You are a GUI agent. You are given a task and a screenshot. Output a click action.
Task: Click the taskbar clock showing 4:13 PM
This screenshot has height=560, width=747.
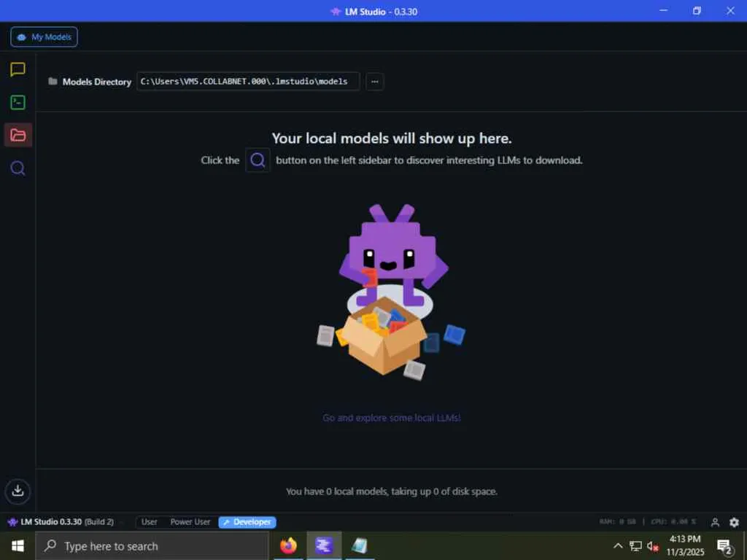pyautogui.click(x=685, y=545)
